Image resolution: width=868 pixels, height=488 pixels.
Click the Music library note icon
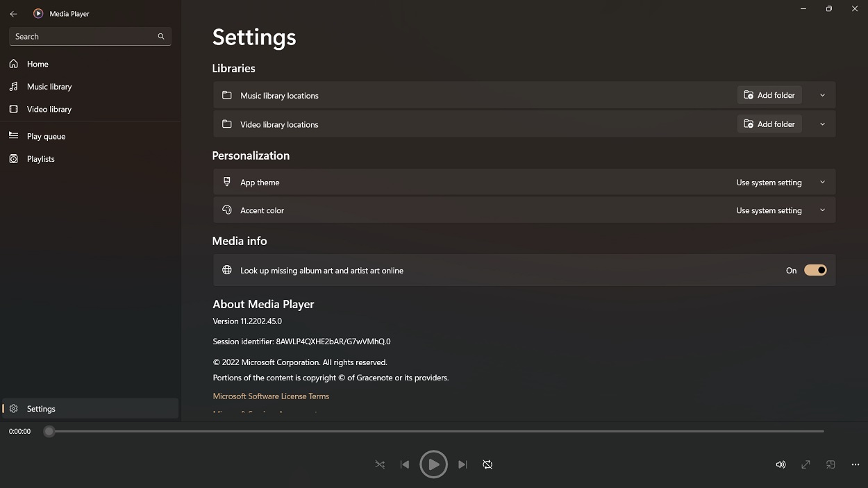tap(13, 87)
